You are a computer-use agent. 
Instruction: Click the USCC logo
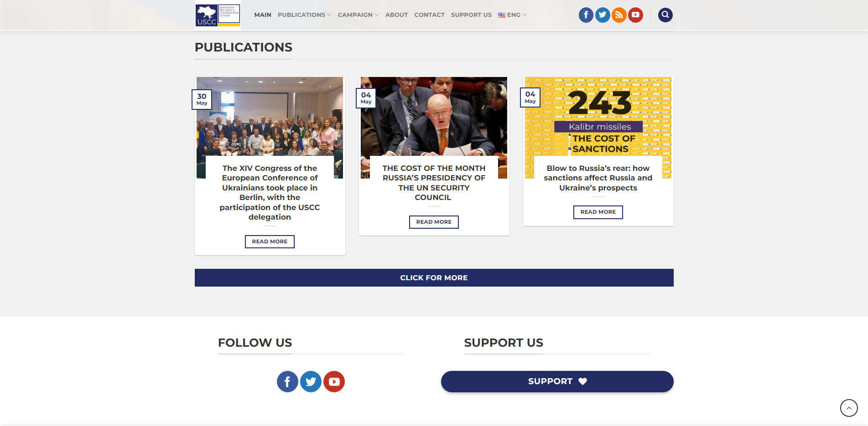click(218, 15)
